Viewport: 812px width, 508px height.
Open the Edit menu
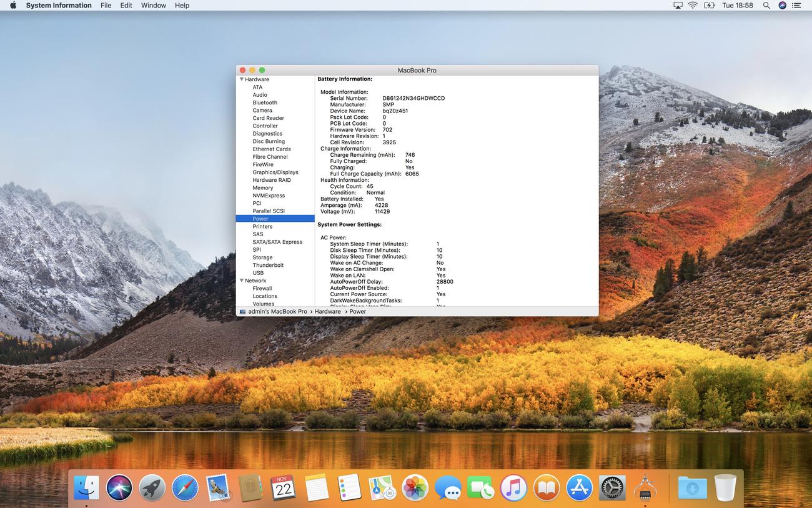point(126,5)
